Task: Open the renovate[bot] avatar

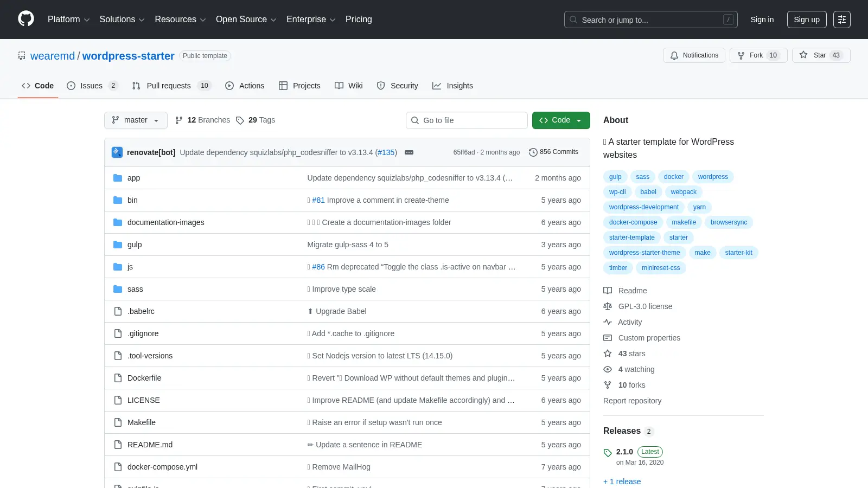Action: tap(117, 152)
